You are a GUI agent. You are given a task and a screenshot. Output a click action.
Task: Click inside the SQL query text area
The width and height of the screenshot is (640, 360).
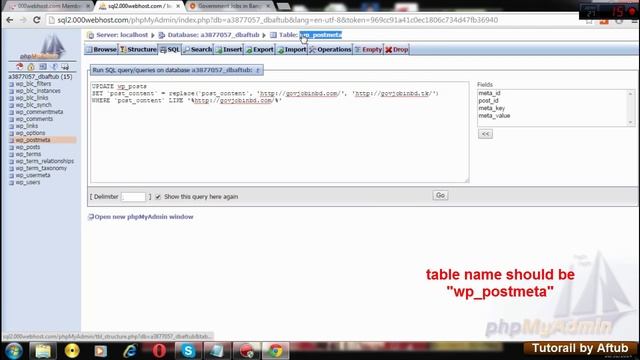(280, 132)
